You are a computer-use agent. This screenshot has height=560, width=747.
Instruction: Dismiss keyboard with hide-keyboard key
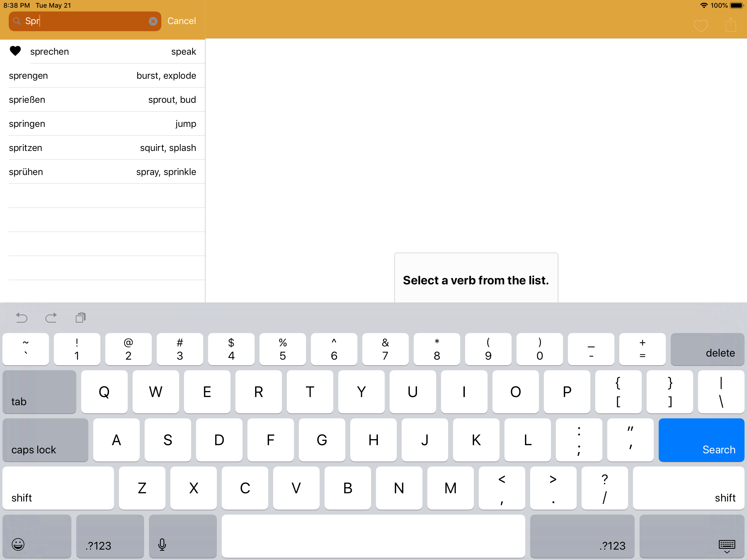click(692, 536)
